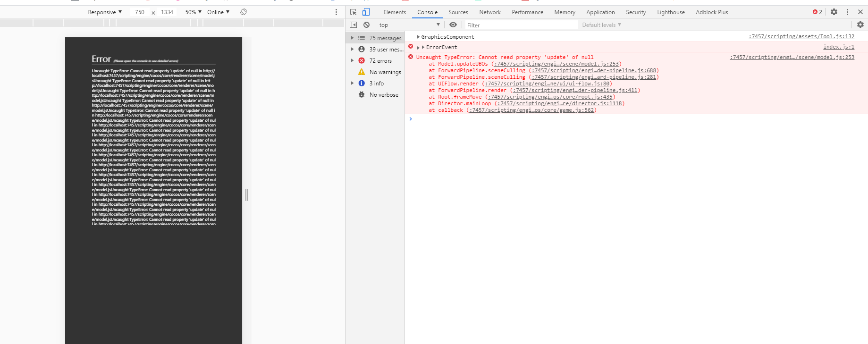
Task: Toggle the console sidebar visibility
Action: click(353, 25)
